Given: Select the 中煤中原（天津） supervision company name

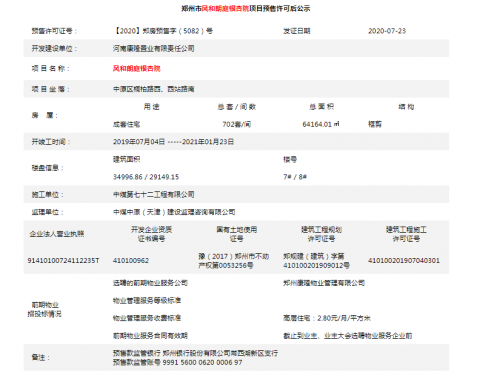Looking at the screenshot, I should click(x=174, y=212).
